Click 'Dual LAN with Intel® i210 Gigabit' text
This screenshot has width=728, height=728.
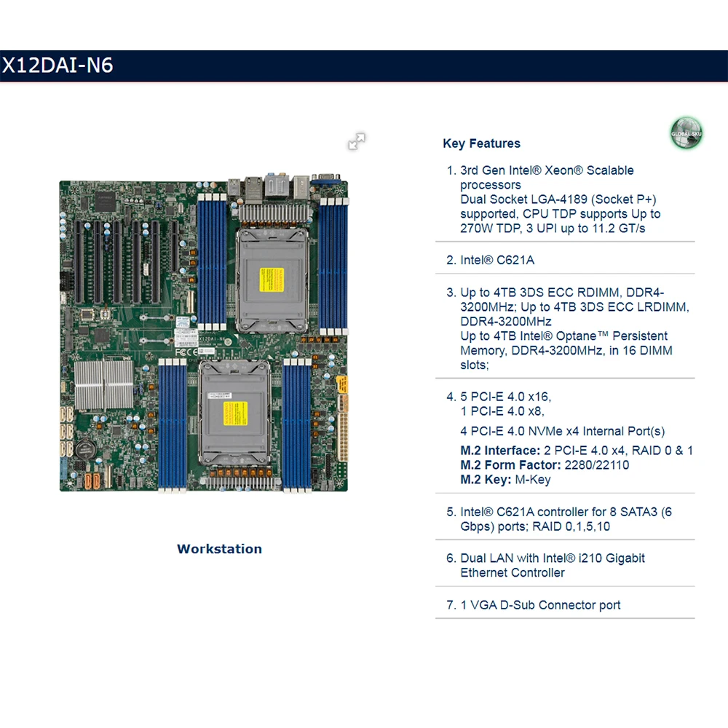[553, 558]
